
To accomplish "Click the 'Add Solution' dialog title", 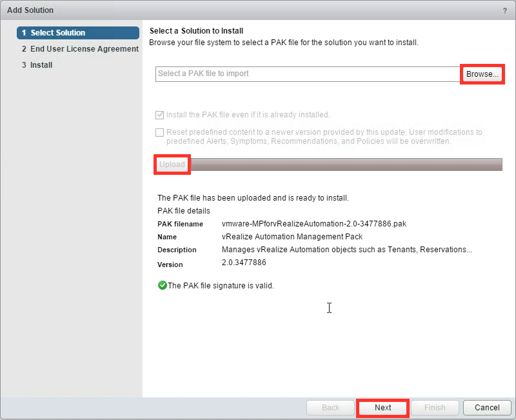I will pos(30,10).
